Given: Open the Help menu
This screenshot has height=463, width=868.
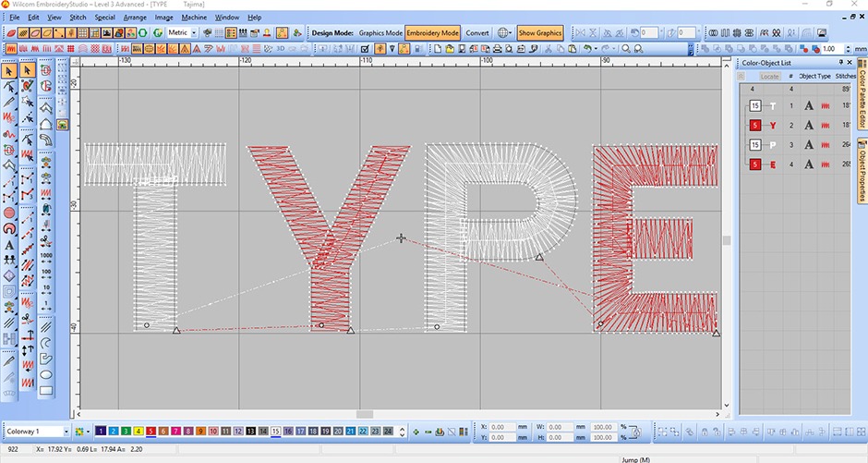Looking at the screenshot, I should (x=254, y=18).
